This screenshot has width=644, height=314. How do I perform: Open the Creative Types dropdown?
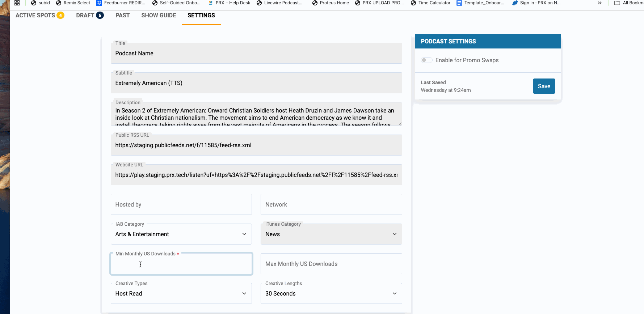pos(181,293)
